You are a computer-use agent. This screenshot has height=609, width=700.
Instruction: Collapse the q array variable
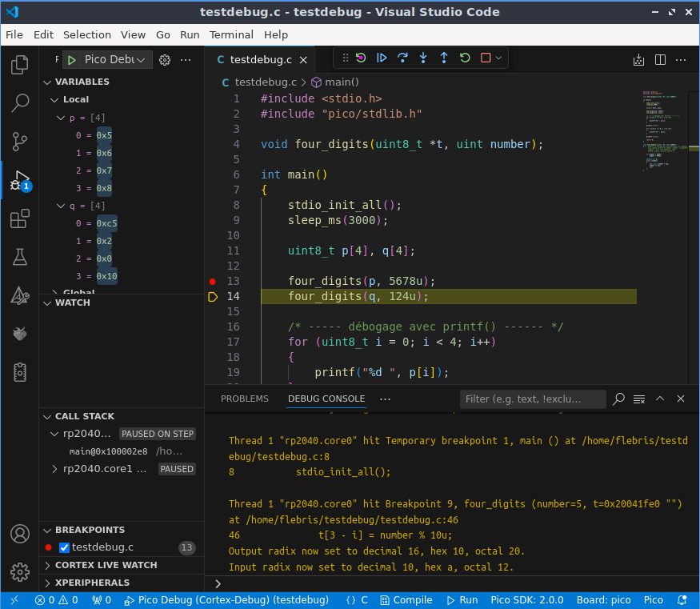pos(61,206)
